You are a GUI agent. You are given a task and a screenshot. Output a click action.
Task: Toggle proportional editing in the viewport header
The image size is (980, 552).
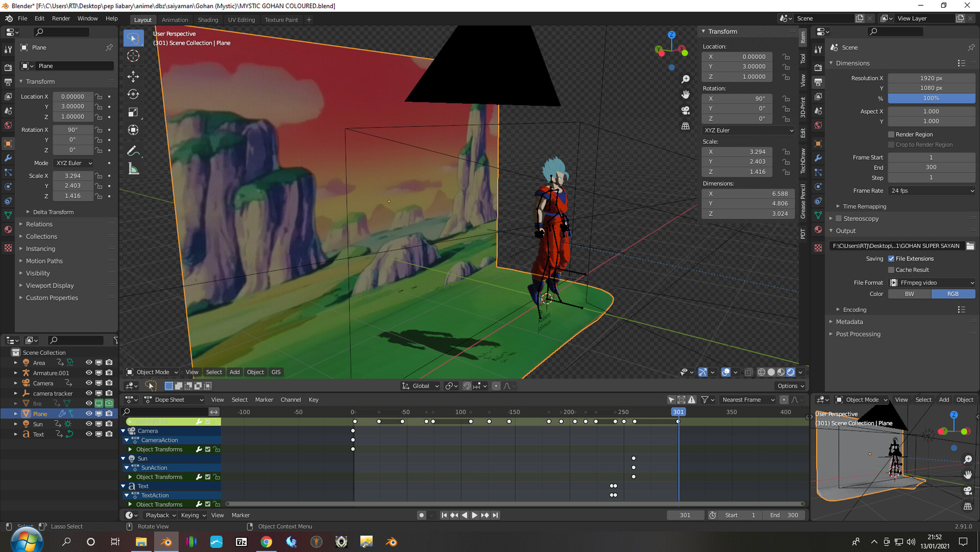[495, 386]
